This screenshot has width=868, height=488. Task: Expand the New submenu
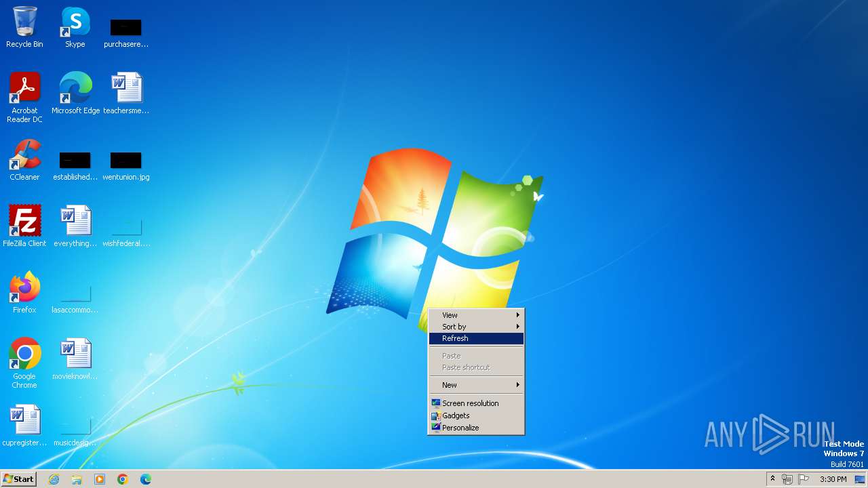point(476,385)
